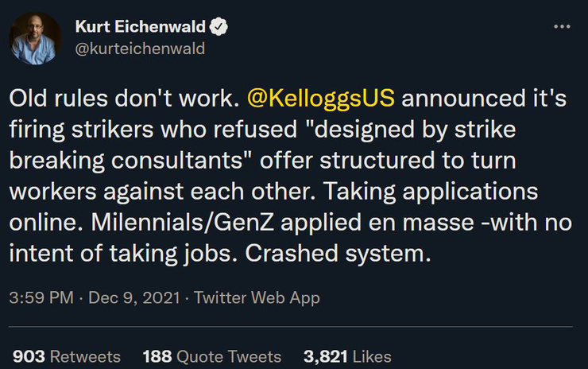
Task: Open Kurt Eichenwald's profile photo
Action: click(35, 38)
